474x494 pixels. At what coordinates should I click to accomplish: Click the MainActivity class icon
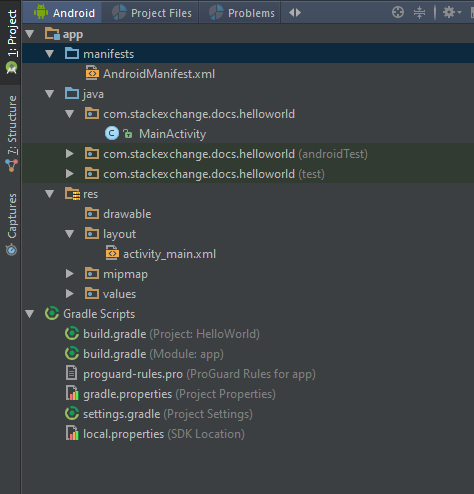click(x=112, y=134)
